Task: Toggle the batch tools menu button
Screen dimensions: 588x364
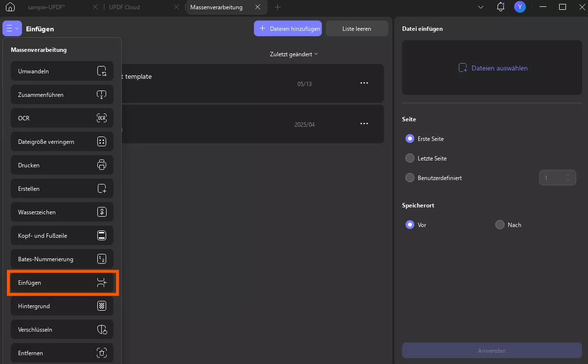Action: (x=12, y=28)
